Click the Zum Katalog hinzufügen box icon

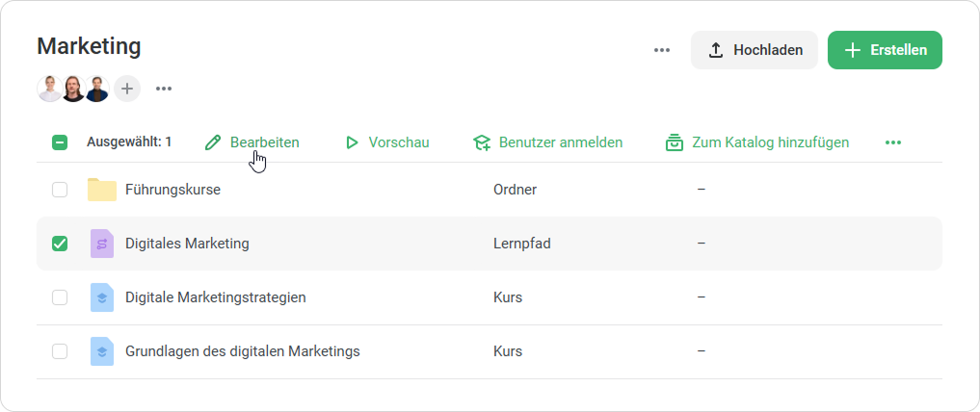click(x=675, y=142)
